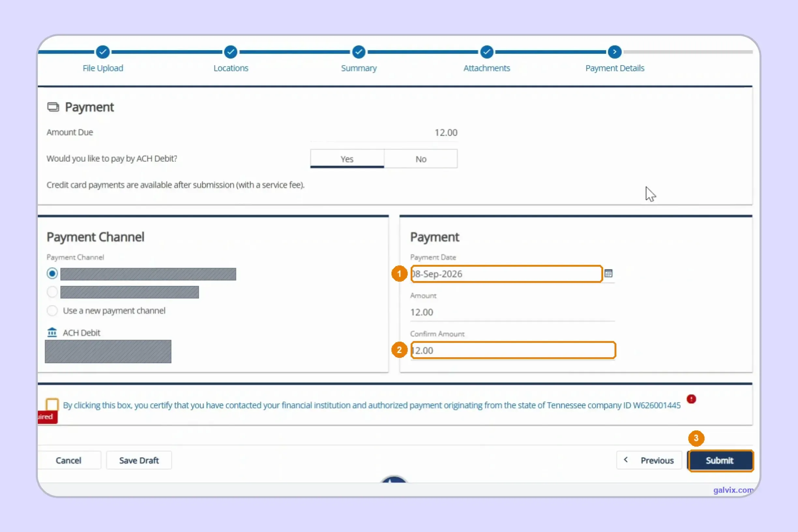Click the Amount Due value 12.00
Screen dimensions: 798x532
446,133
